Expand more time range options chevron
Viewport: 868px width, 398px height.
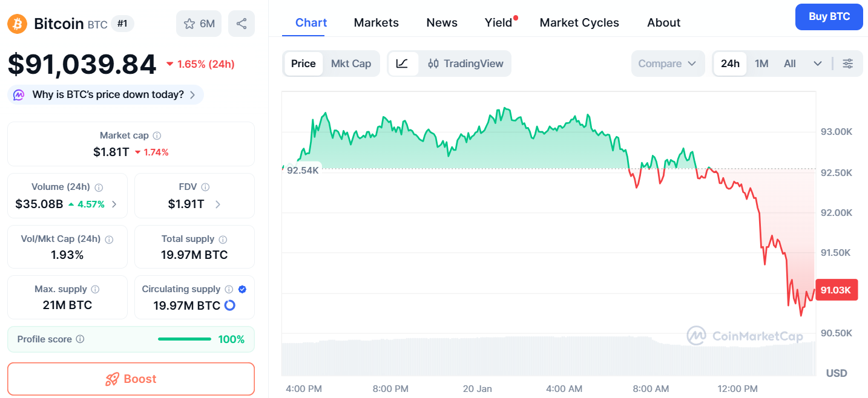tap(818, 64)
